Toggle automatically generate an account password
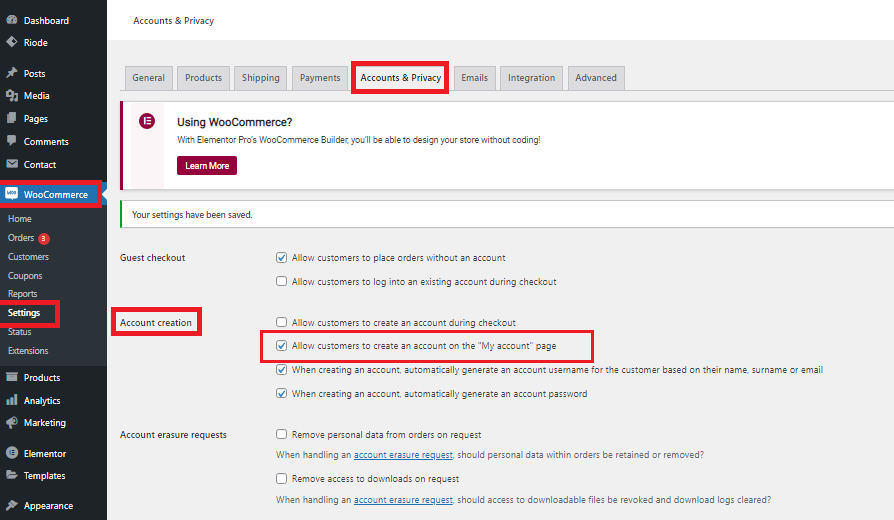Viewport: 894px width, 520px height. (x=281, y=393)
